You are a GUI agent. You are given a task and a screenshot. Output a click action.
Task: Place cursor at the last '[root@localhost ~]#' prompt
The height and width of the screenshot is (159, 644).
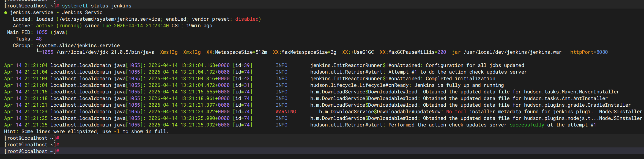tap(32, 151)
